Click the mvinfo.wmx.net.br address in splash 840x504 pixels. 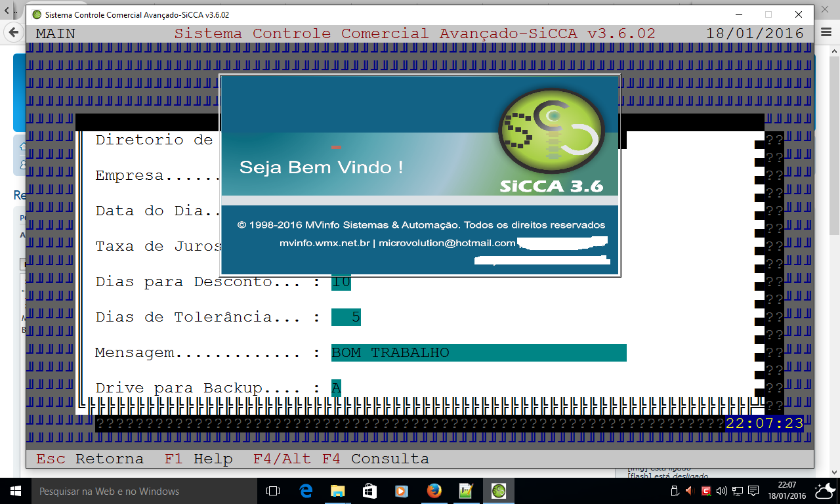pyautogui.click(x=326, y=243)
